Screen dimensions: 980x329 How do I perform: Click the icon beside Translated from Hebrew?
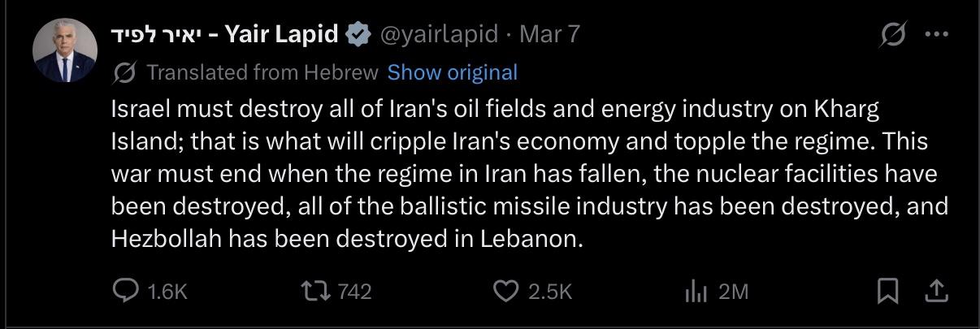(125, 73)
